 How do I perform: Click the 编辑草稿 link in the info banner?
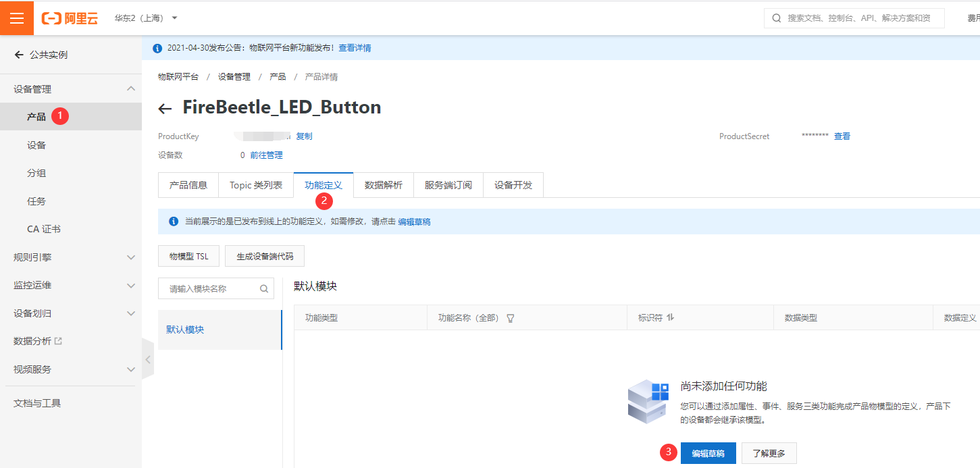tap(414, 222)
